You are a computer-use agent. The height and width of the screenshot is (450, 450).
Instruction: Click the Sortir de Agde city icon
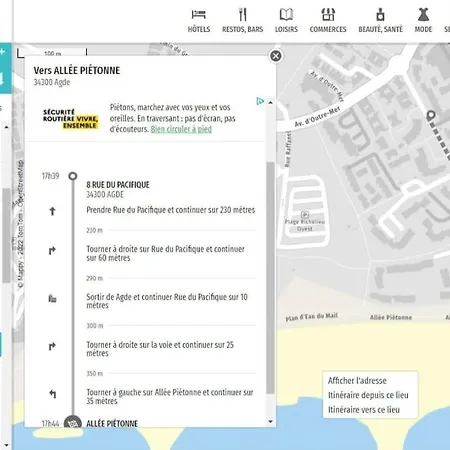52,298
